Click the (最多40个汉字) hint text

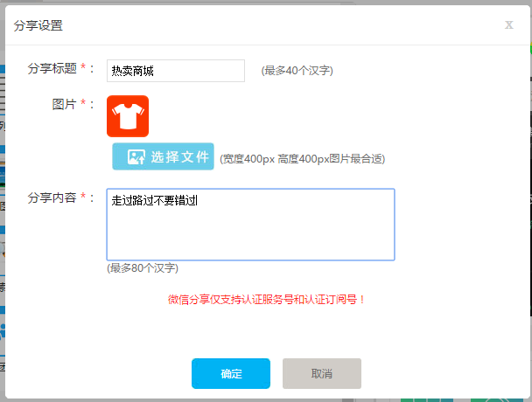click(x=297, y=70)
